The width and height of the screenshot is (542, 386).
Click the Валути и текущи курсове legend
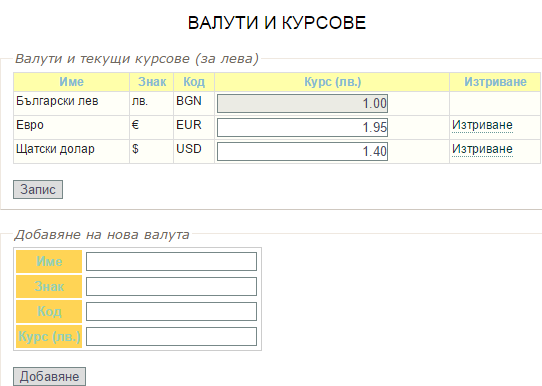click(137, 59)
